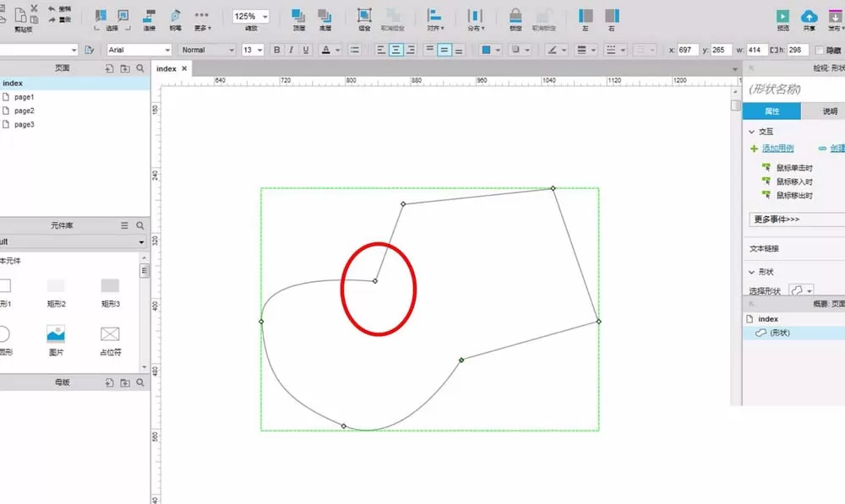Open page1 in the Pages tree
845x504 pixels.
pyautogui.click(x=25, y=97)
